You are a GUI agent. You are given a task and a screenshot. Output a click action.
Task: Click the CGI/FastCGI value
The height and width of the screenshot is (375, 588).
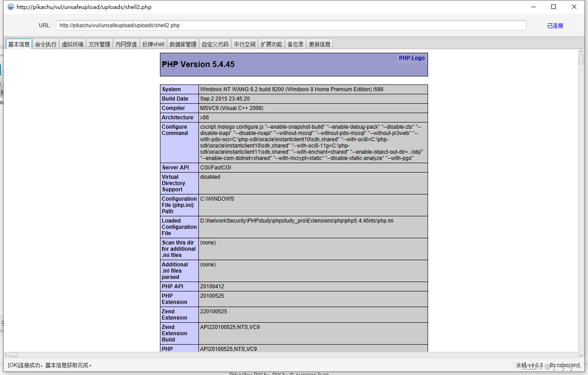tap(215, 168)
